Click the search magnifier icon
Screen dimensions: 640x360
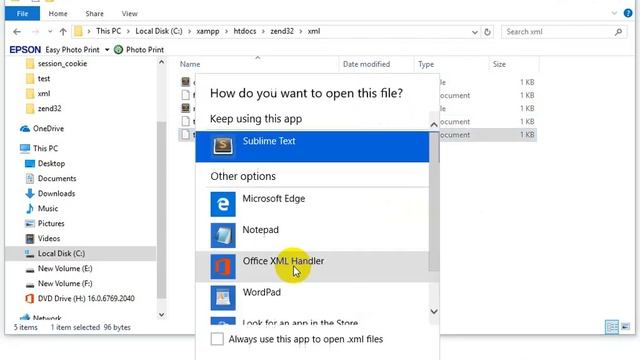[x=618, y=32]
